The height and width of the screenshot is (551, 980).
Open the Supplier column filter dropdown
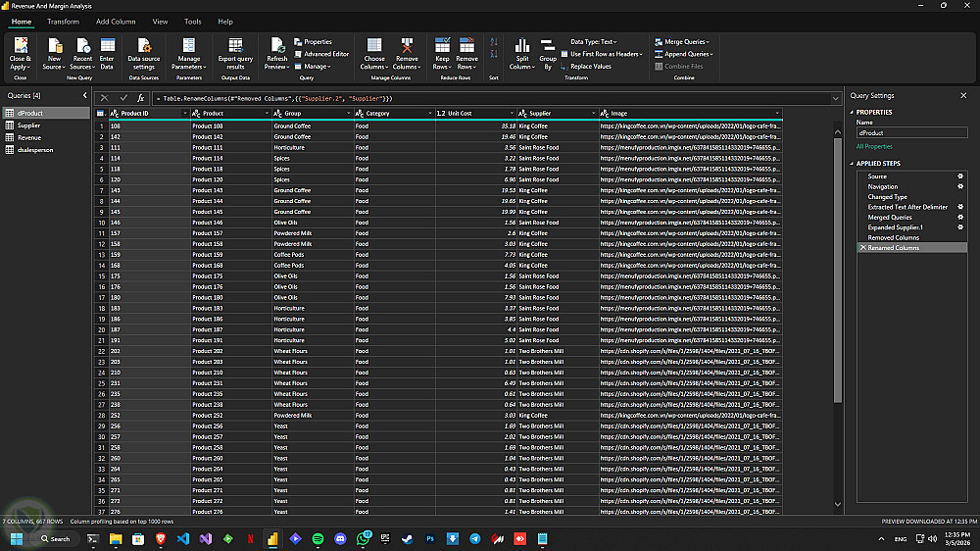point(591,114)
